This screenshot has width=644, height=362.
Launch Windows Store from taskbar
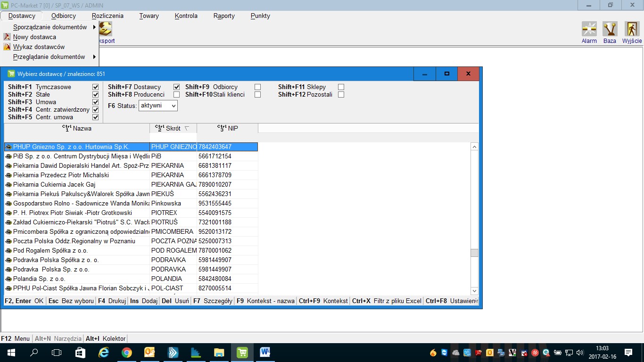[x=80, y=352]
